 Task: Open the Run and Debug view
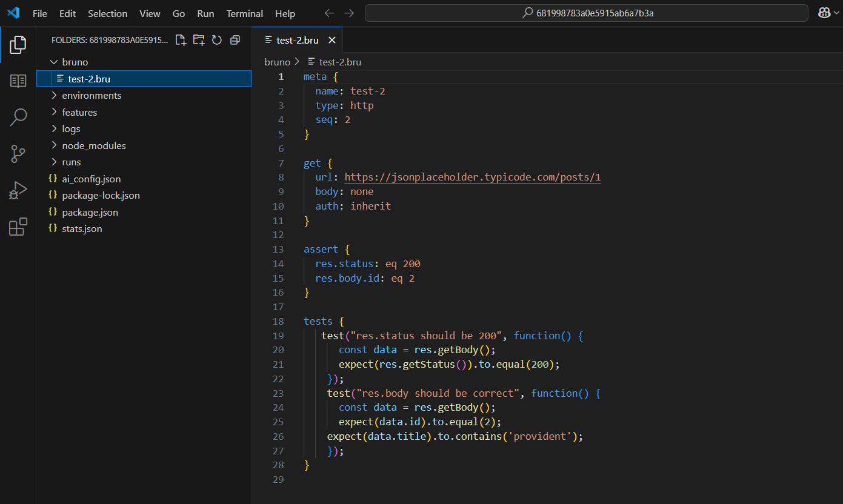(x=18, y=190)
